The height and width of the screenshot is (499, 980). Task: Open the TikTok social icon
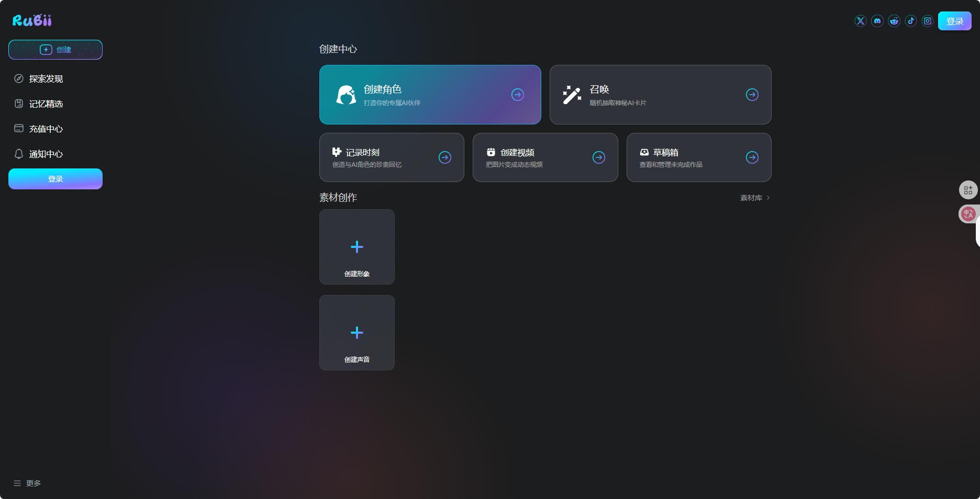tap(910, 21)
